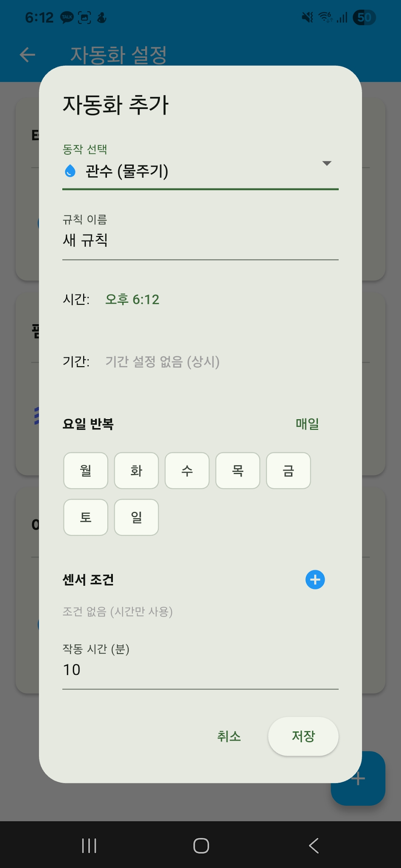401x868 pixels.
Task: Toggle the 월 (Monday) day chip
Action: pyautogui.click(x=86, y=470)
